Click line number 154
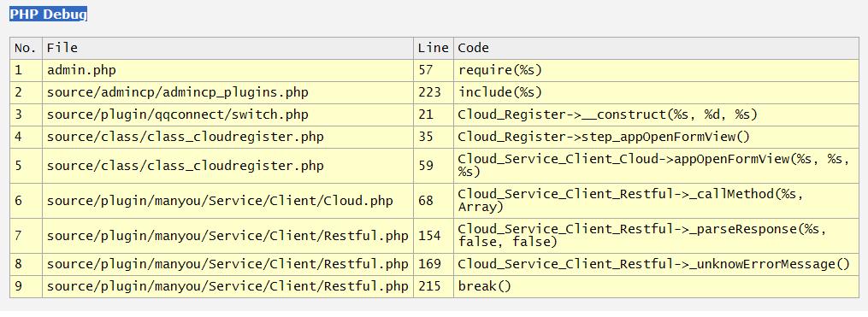The width and height of the screenshot is (868, 317). point(434,236)
